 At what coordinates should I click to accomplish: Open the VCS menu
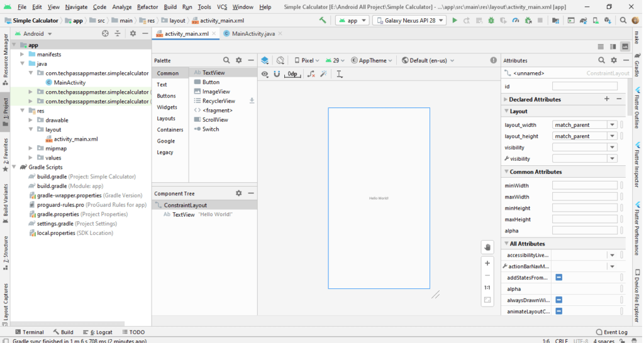click(x=222, y=7)
